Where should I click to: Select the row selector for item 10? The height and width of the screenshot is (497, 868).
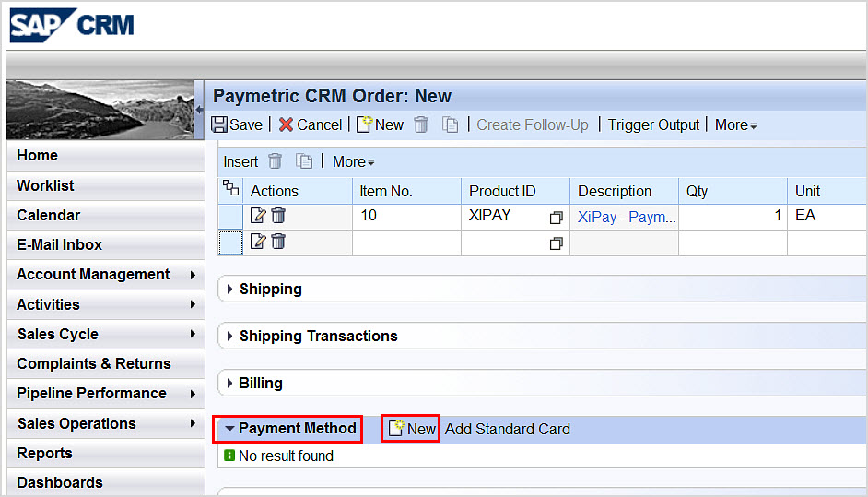[230, 216]
